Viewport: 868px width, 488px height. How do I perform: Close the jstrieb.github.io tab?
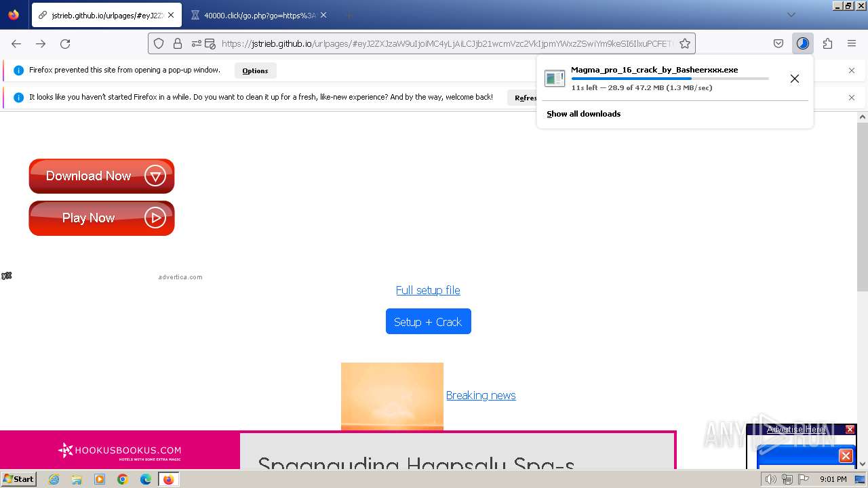click(x=171, y=15)
